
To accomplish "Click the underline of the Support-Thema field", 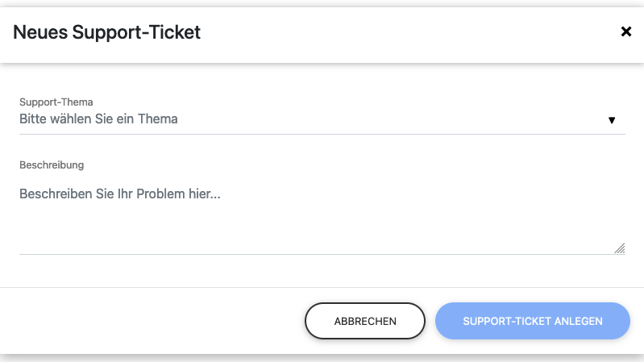I will [322, 134].
